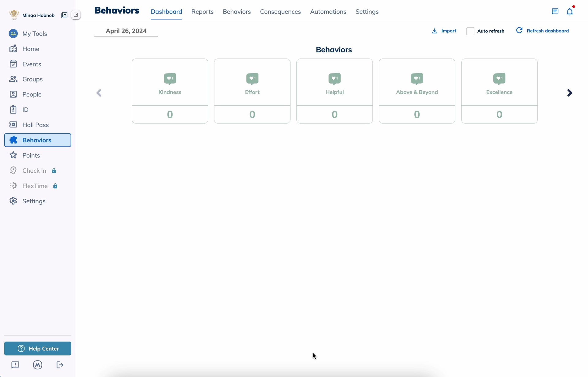Open the April 26, 2024 date picker

tap(126, 31)
